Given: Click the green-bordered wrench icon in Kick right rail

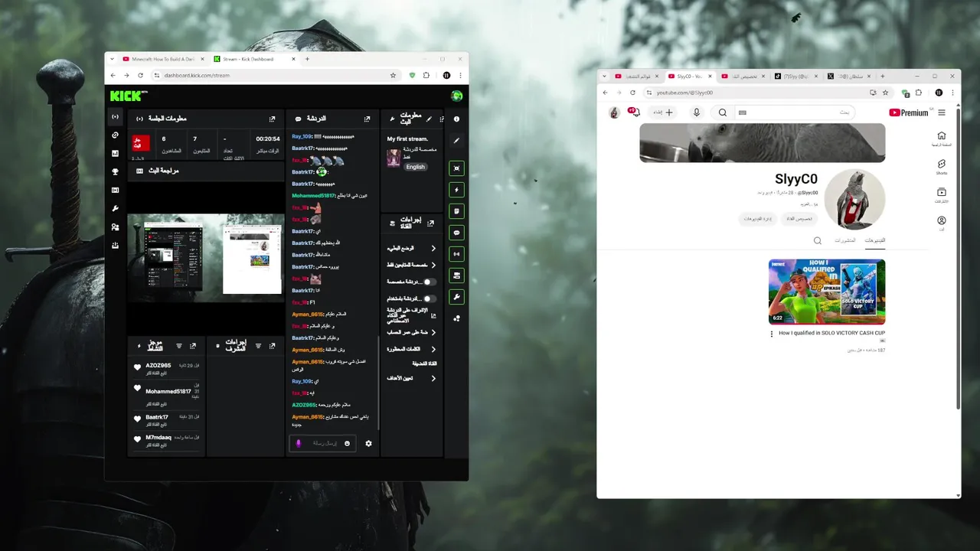Looking at the screenshot, I should click(x=457, y=297).
